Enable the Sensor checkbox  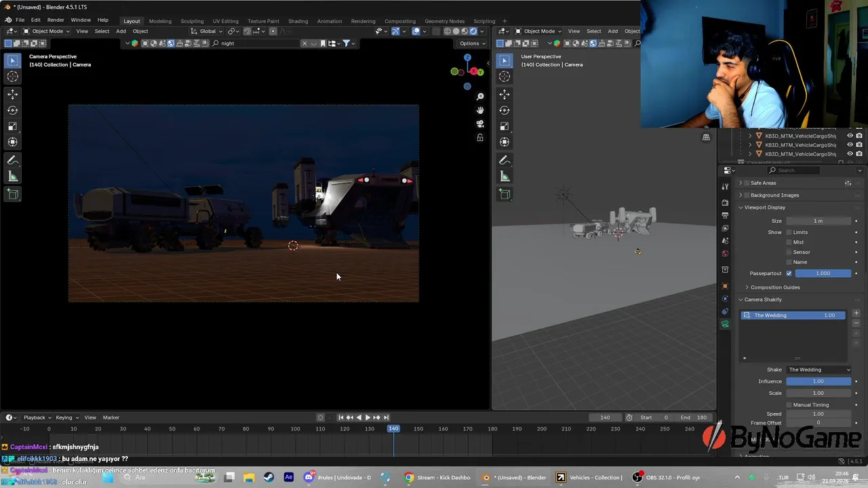pos(789,252)
